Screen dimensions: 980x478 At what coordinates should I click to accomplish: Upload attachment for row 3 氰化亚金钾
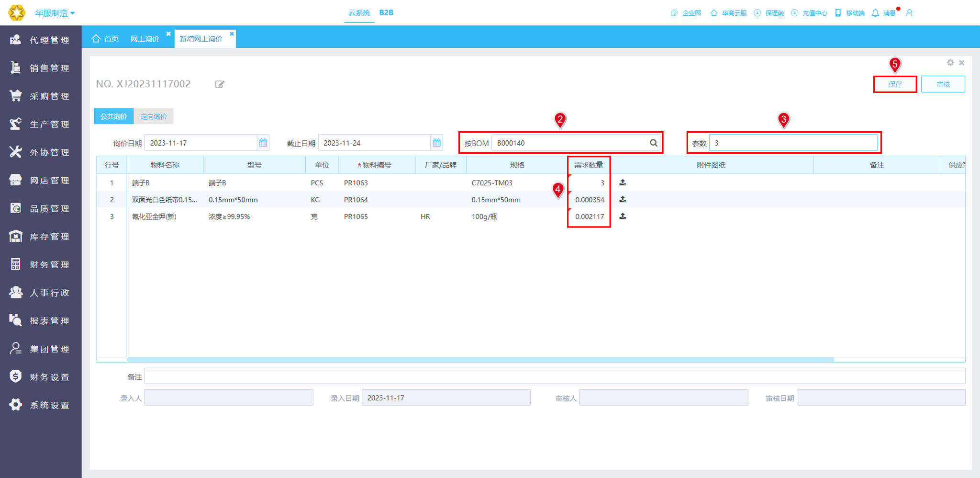point(623,216)
